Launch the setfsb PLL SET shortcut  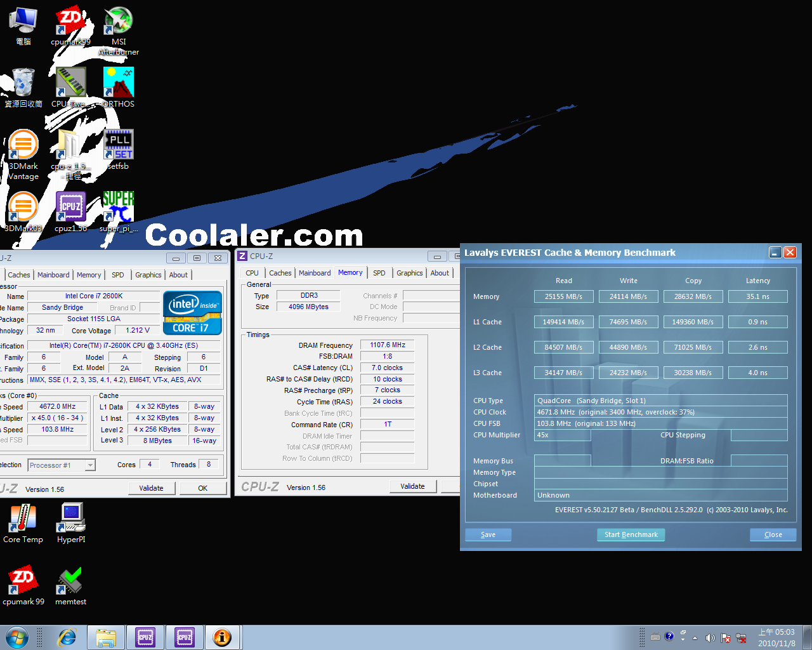click(119, 150)
